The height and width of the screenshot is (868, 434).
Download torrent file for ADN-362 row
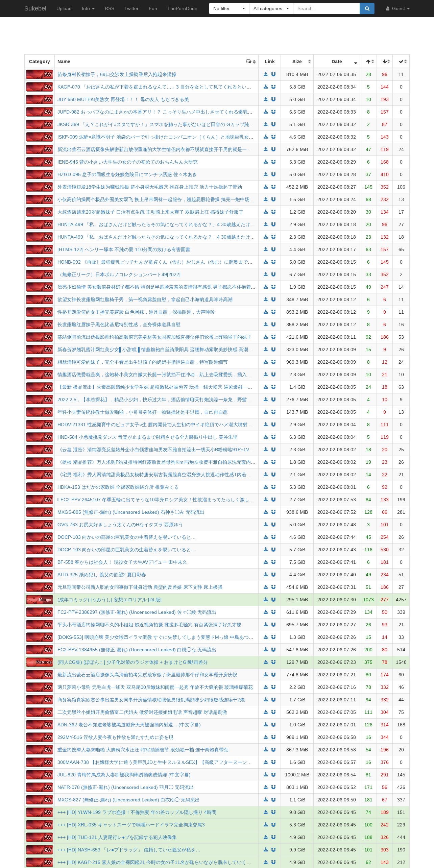pyautogui.click(x=266, y=725)
